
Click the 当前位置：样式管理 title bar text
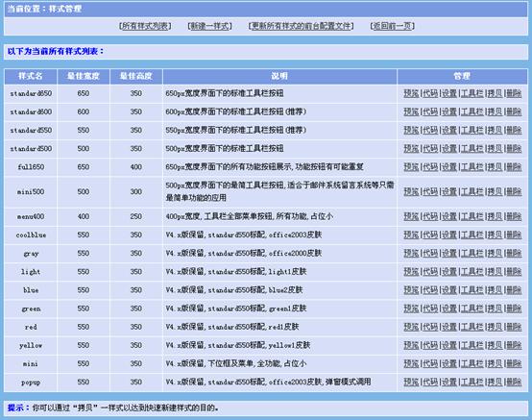[x=44, y=9]
